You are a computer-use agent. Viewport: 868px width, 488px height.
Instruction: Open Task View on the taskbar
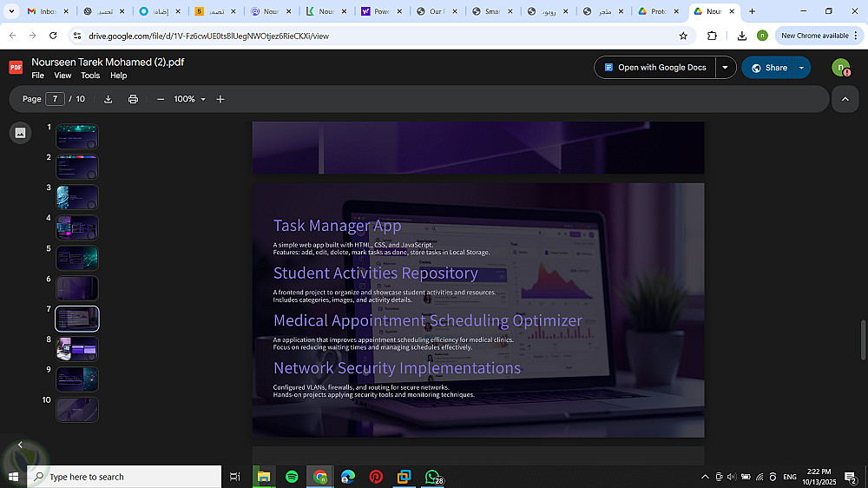click(234, 477)
